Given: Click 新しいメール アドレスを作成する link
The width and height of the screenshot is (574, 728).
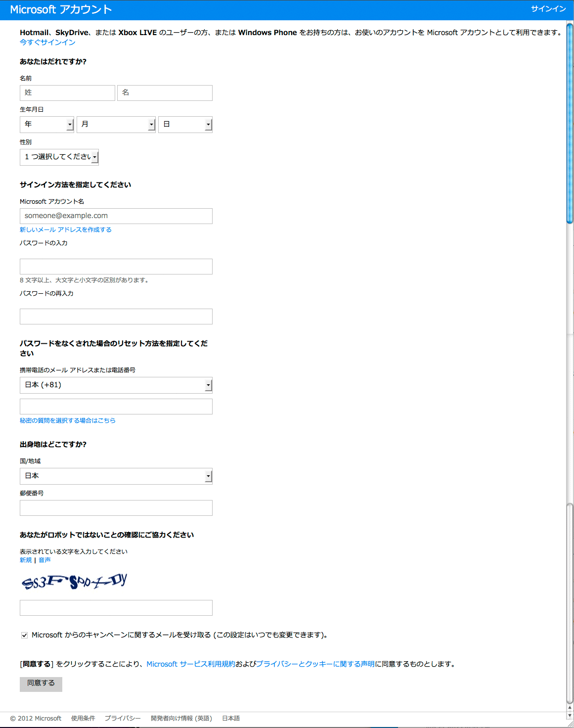Looking at the screenshot, I should tap(66, 229).
